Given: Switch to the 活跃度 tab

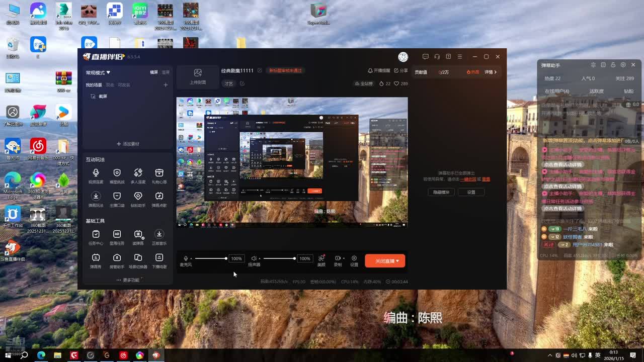Looking at the screenshot, I should [596, 92].
